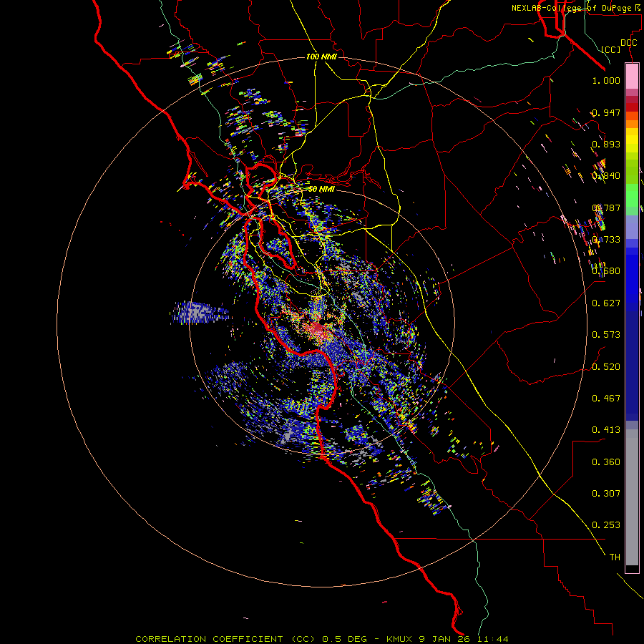Click the 0.680 scale value
This screenshot has width=644, height=644.
[606, 271]
